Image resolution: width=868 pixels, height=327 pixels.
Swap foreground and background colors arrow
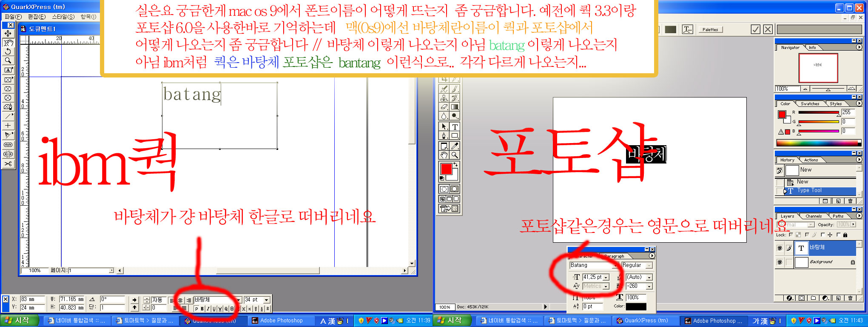455,164
